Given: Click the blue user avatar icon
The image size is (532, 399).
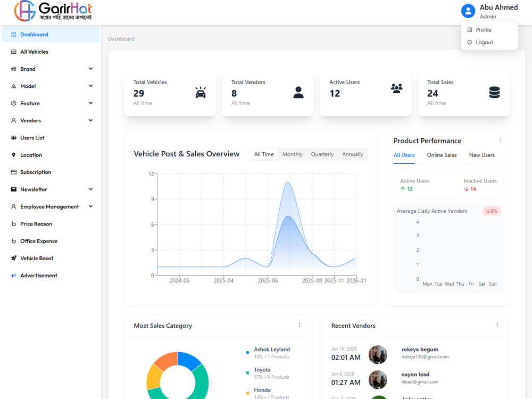Looking at the screenshot, I should pos(468,11).
